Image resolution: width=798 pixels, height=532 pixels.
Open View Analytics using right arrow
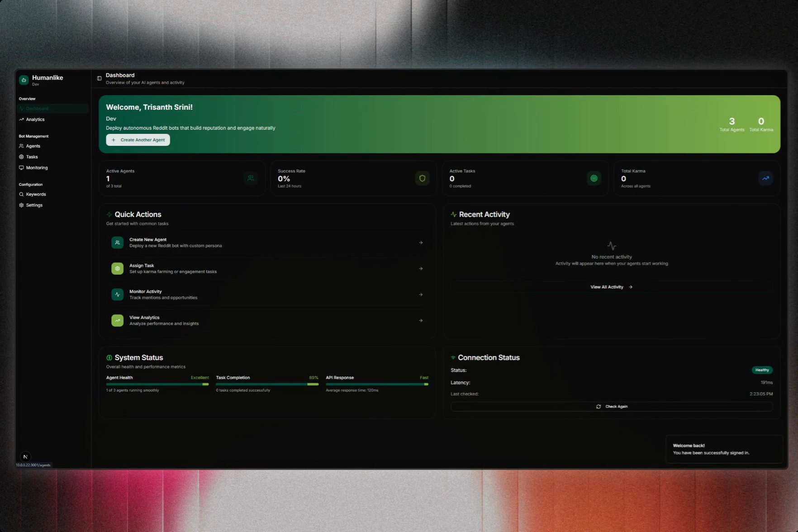click(x=421, y=320)
